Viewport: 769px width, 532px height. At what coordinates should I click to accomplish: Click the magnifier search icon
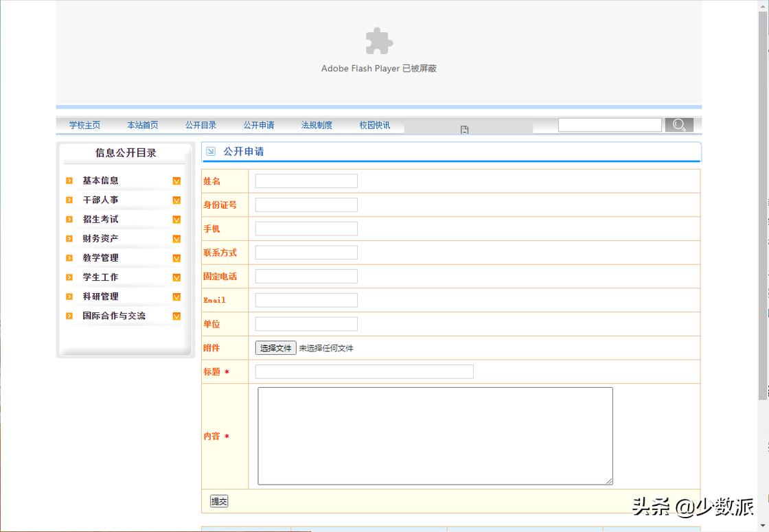[679, 125]
